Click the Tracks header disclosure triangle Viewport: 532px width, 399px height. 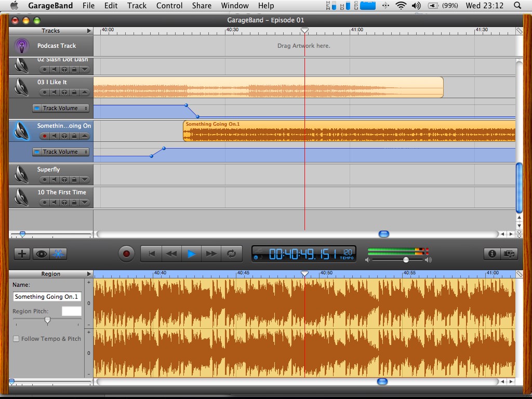89,31
